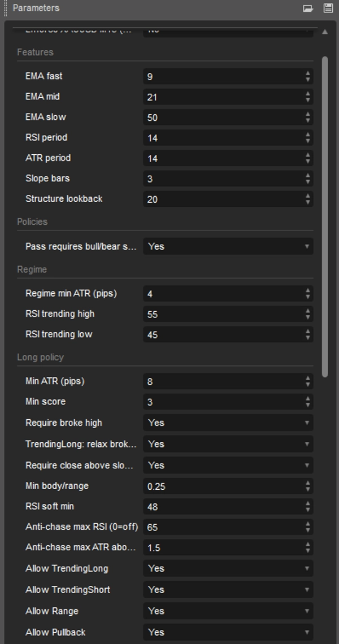Adjust the RSI trending low stepper arrows
Viewport: 339px width, 644px height.
click(308, 335)
